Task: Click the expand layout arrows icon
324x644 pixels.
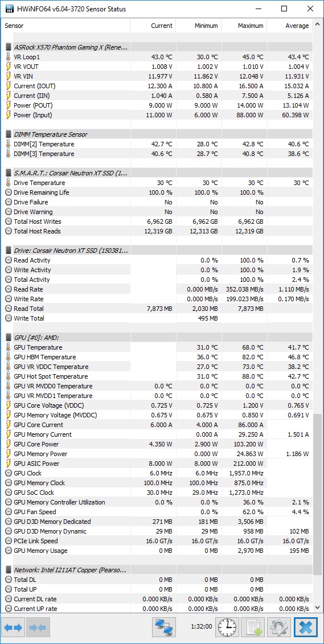Action: point(13,627)
